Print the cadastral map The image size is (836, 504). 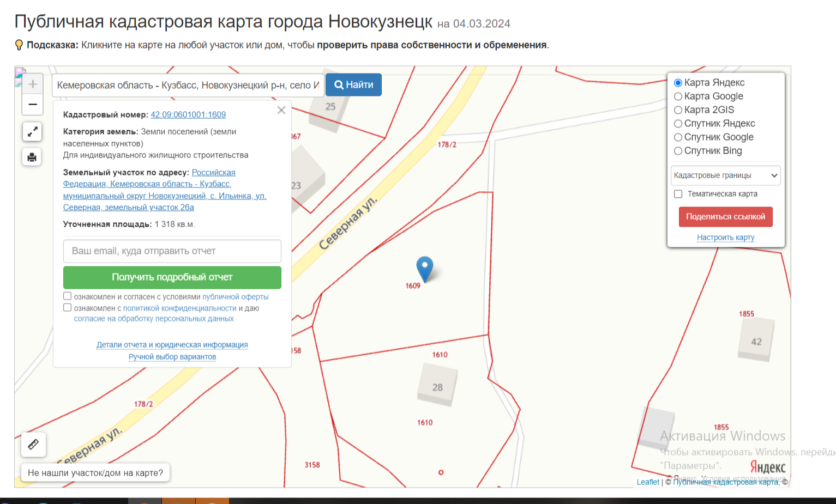pyautogui.click(x=32, y=157)
